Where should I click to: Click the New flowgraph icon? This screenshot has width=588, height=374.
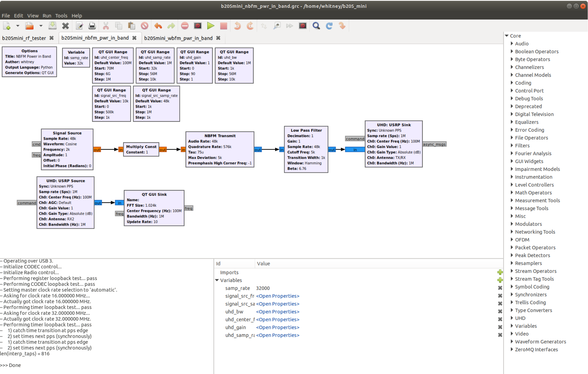[x=7, y=26]
